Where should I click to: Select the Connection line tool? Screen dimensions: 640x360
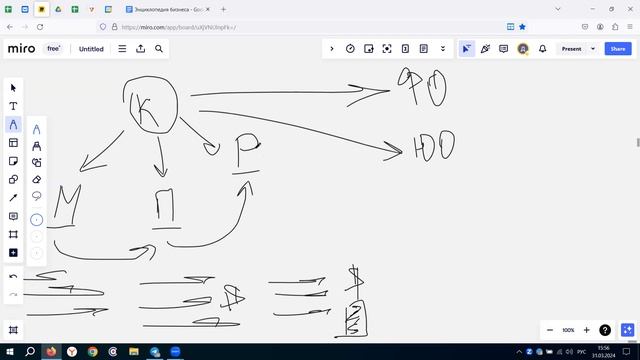click(13, 198)
